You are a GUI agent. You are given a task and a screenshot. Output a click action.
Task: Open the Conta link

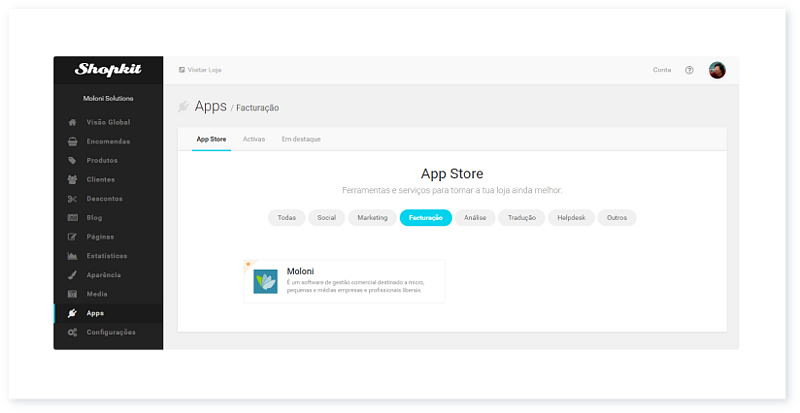(662, 70)
